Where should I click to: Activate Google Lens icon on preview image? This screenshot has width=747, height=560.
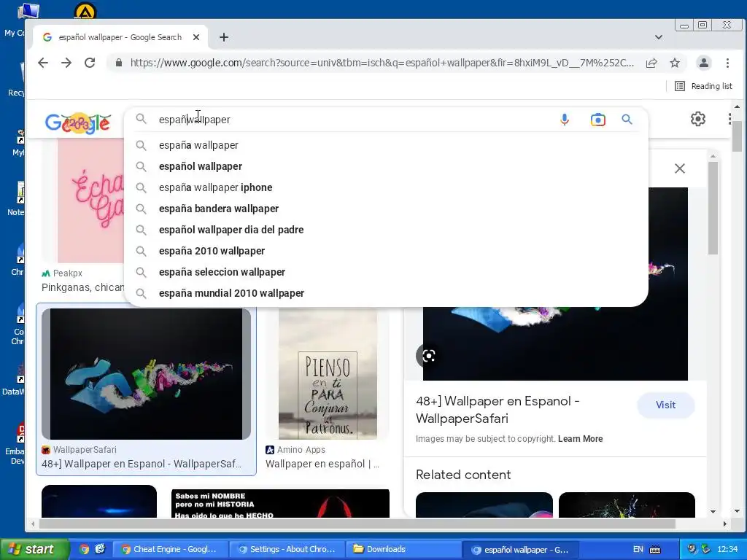428,356
